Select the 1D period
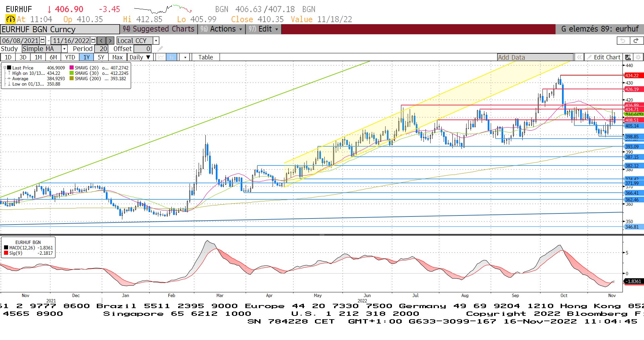Image resolution: width=644 pixels, height=340 pixels. coord(8,57)
